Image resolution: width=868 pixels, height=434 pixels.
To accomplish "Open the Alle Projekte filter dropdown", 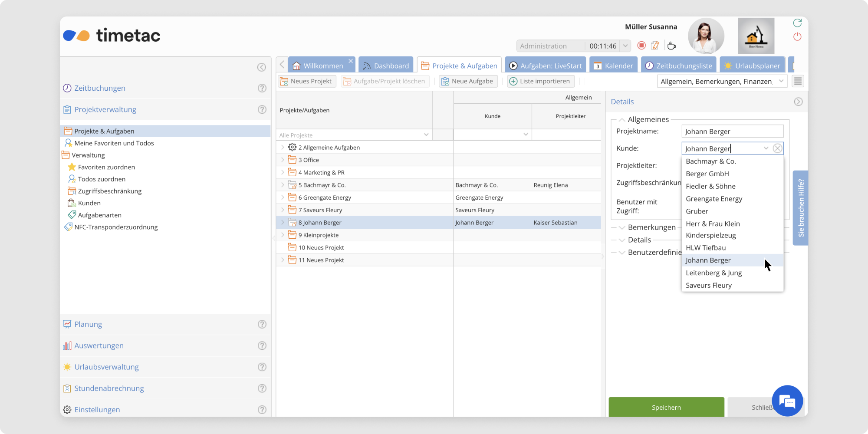I will [426, 135].
